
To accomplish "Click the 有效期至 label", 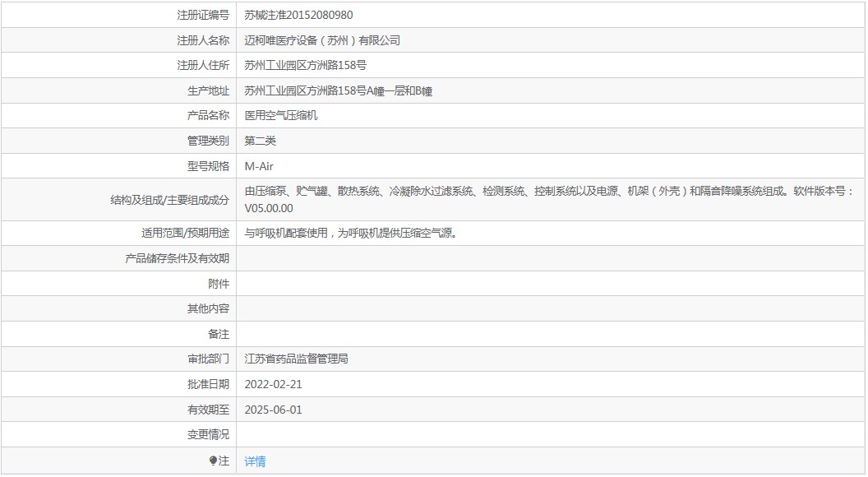I will [x=208, y=410].
